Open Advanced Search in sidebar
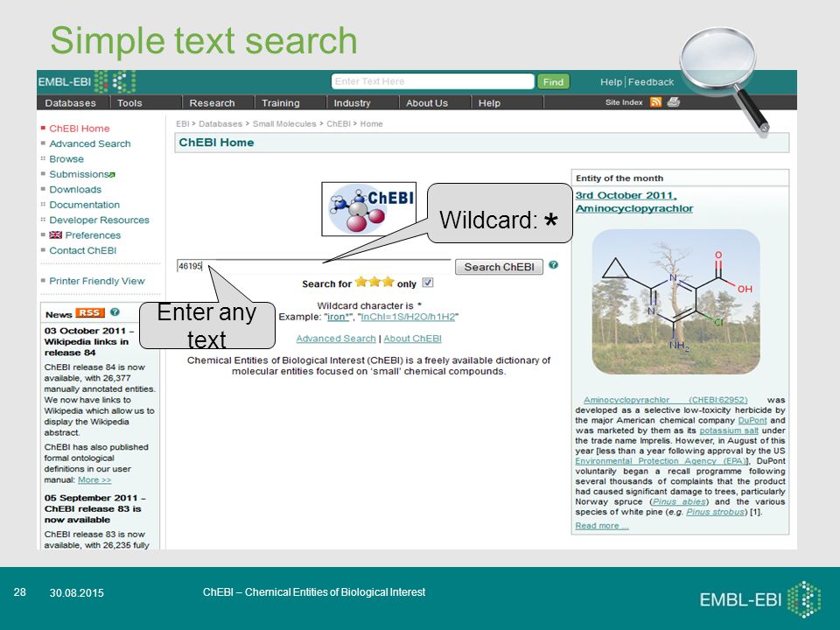 click(x=90, y=143)
